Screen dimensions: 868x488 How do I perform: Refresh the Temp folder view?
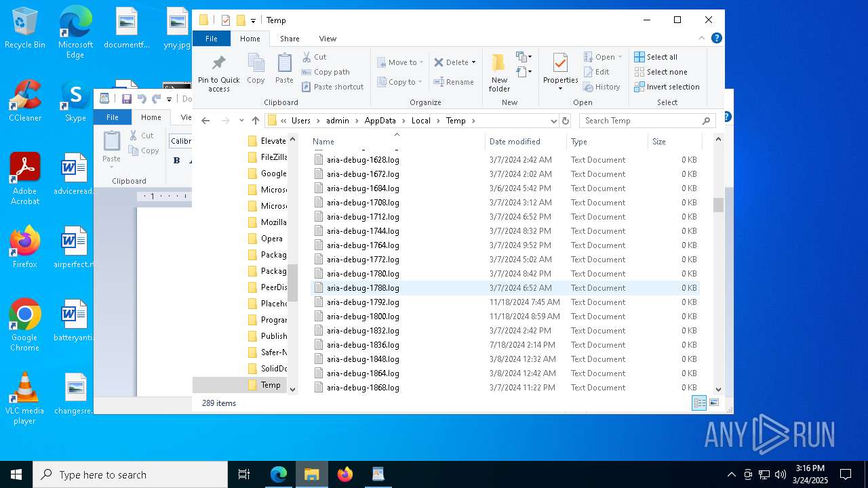[566, 121]
